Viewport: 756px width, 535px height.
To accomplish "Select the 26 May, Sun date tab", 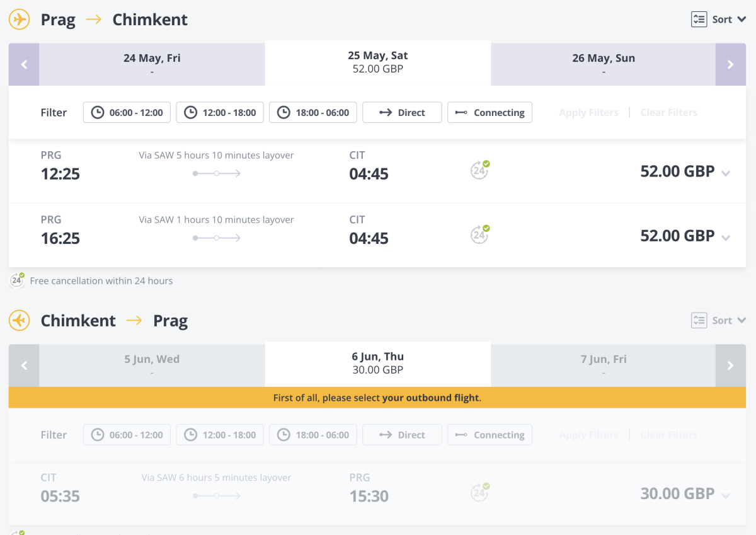I will point(603,64).
